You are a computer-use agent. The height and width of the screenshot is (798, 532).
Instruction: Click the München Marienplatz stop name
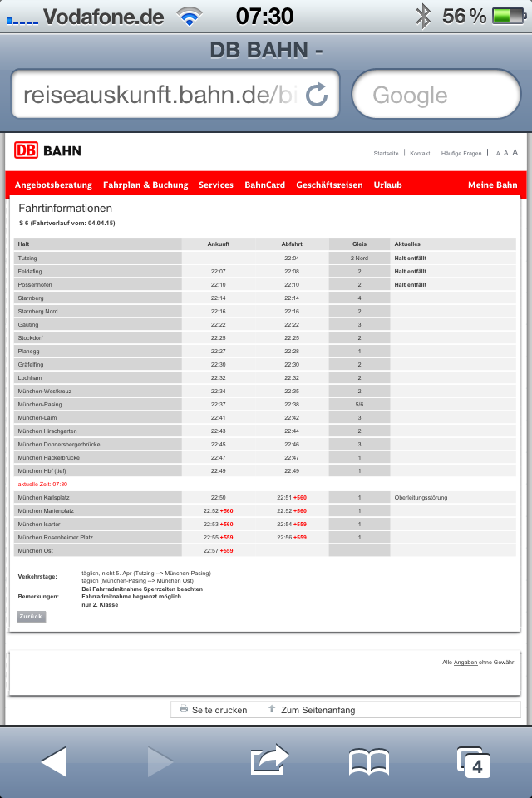(46, 510)
